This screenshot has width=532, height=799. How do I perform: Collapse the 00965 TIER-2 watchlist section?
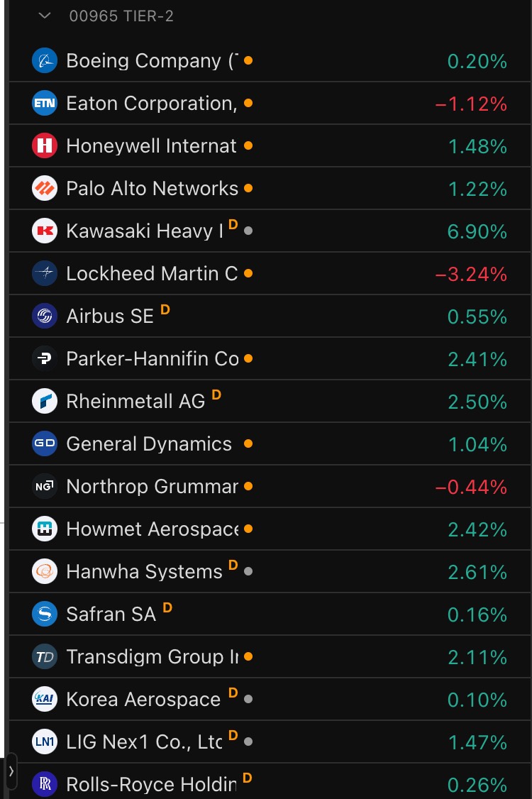point(45,16)
